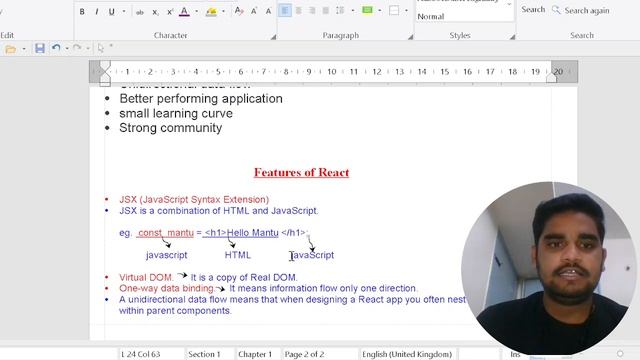Click the redo icon
Screen dimensions: 640x360
point(77,48)
